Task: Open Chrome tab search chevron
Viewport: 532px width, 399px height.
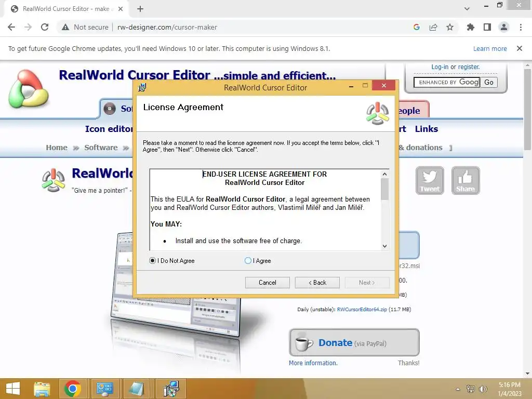Action: pyautogui.click(x=467, y=9)
